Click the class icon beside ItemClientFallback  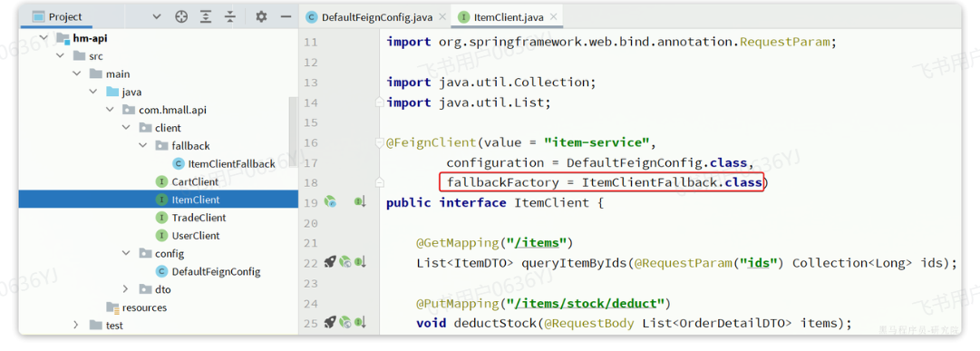178,164
